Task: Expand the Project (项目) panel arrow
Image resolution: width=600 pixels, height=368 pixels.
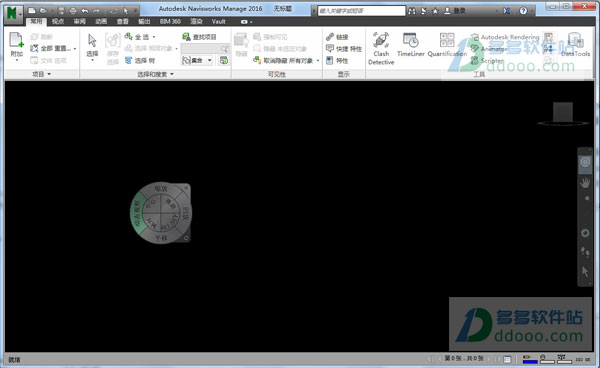Action: pos(49,74)
